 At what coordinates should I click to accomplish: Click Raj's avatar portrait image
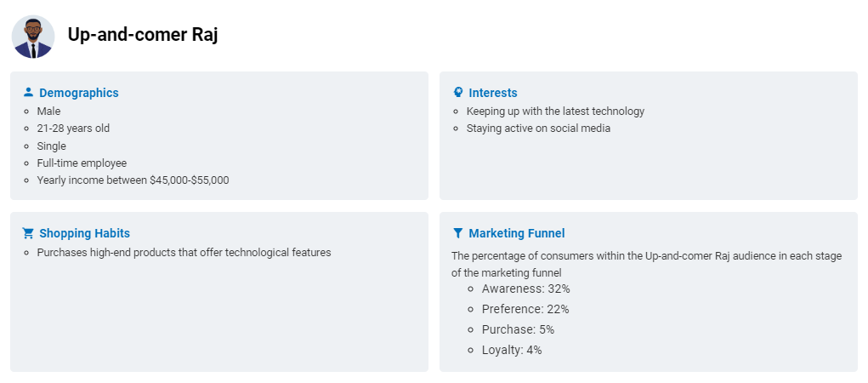(x=33, y=37)
